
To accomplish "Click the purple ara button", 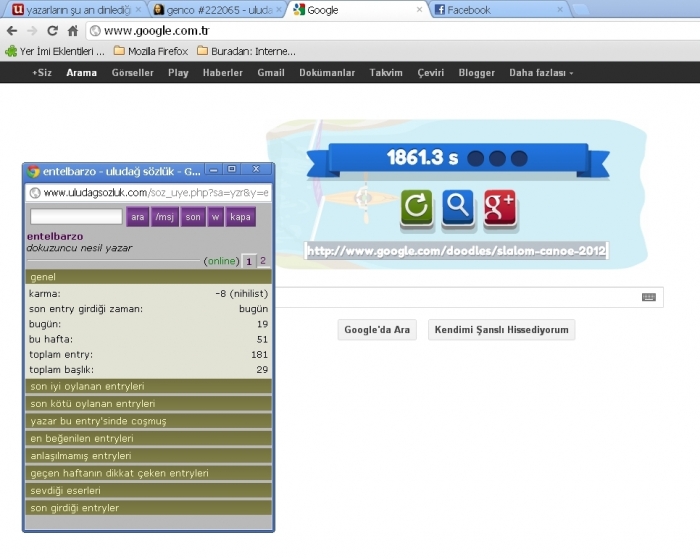I will (x=138, y=217).
